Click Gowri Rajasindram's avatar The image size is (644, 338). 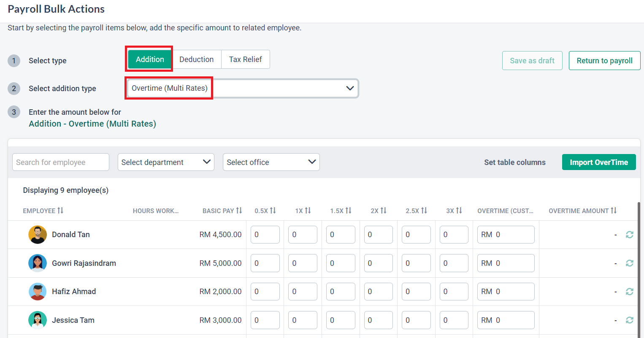tap(38, 263)
